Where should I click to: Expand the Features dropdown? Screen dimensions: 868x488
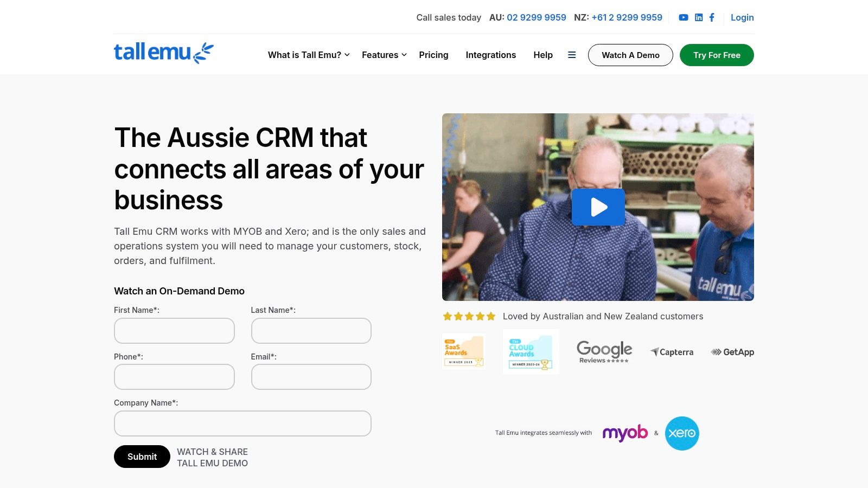384,55
